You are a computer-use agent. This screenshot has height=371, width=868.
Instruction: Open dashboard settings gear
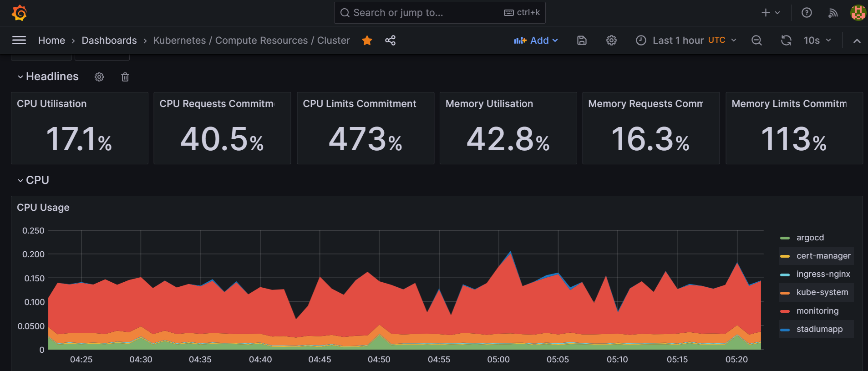point(611,41)
